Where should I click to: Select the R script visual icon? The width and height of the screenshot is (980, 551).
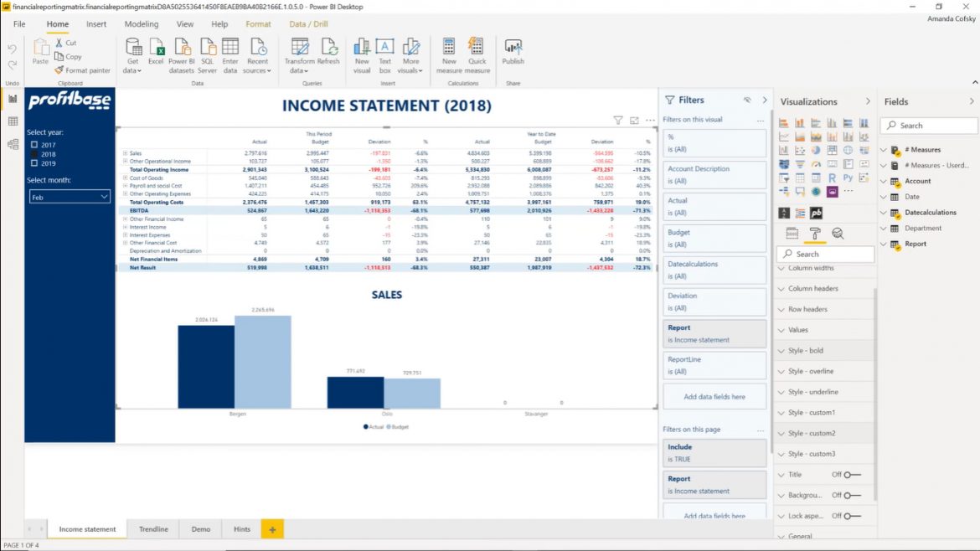point(833,177)
